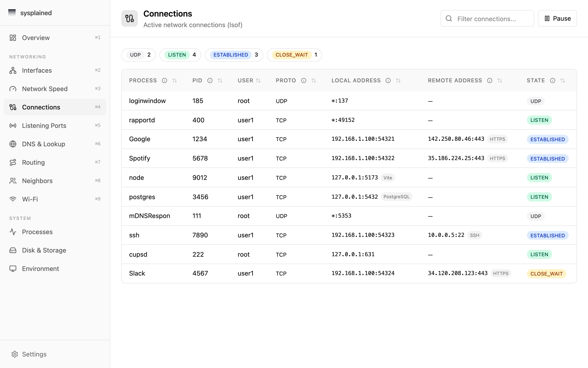588x368 pixels.
Task: Filter by CLOSE_WAIT state chip
Action: pos(294,55)
